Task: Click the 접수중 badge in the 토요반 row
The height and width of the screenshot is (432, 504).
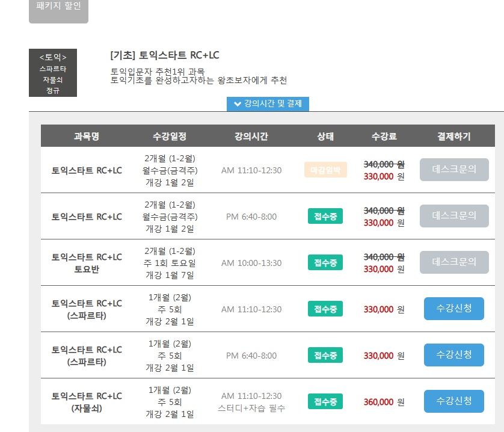Action: 325,263
